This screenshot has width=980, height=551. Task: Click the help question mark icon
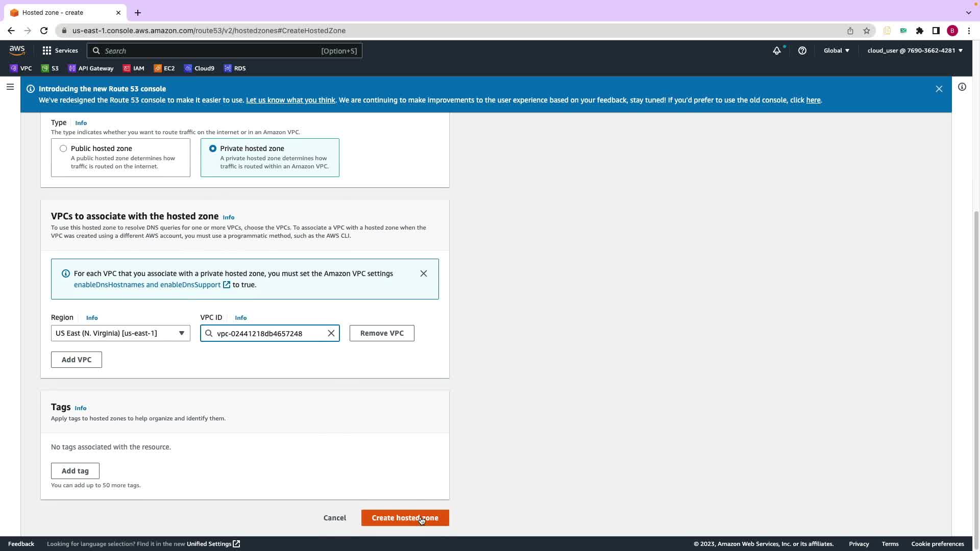tap(802, 51)
